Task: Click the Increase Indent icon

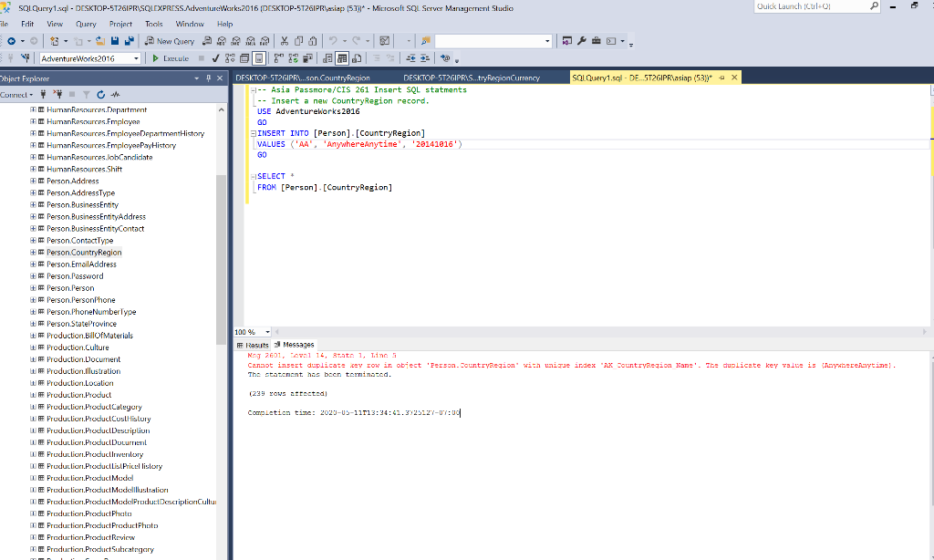Action: coord(425,58)
